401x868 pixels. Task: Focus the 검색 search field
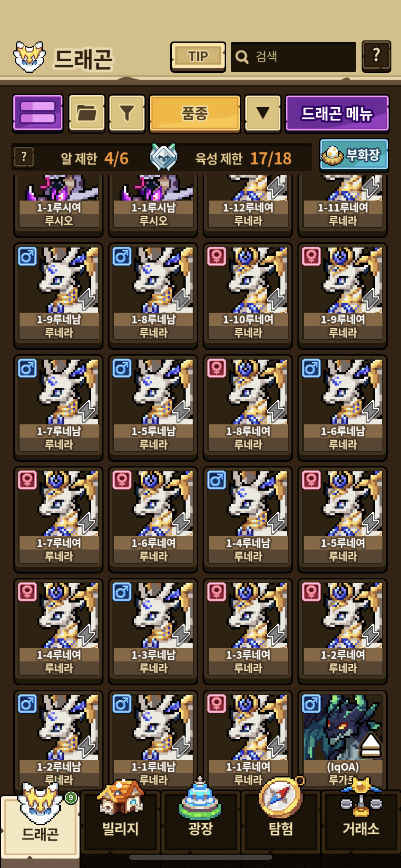[293, 57]
